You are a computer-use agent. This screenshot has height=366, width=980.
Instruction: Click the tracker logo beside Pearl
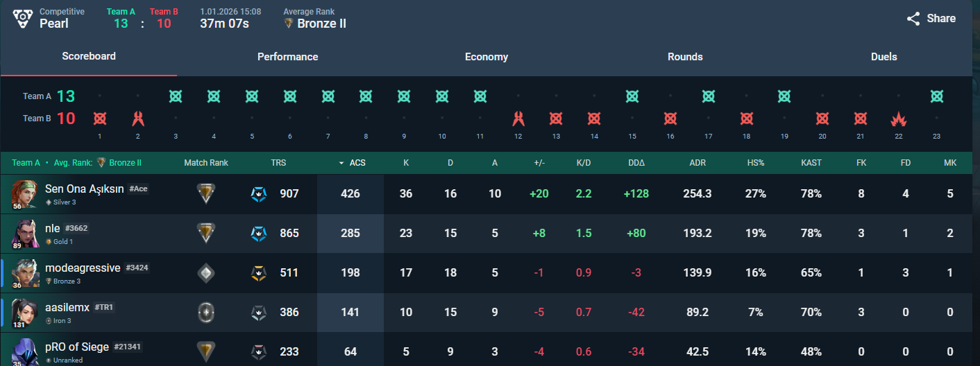click(x=22, y=19)
